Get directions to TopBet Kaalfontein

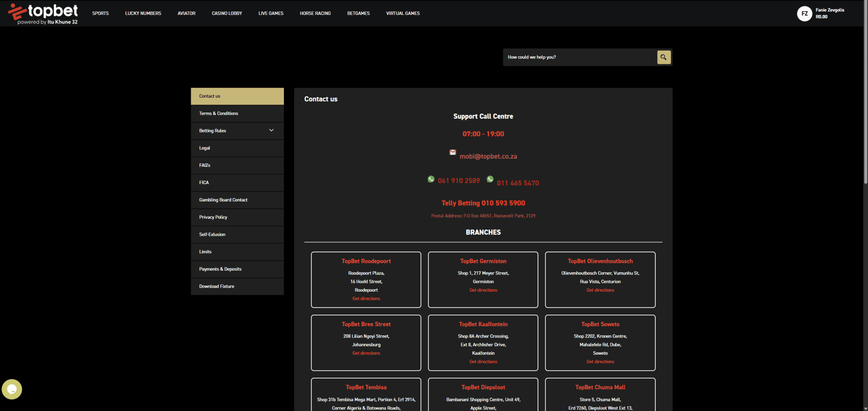(483, 362)
